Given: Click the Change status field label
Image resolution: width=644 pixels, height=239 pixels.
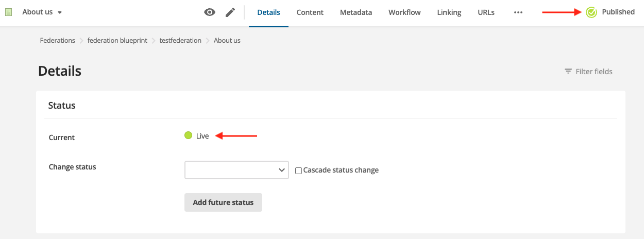Looking at the screenshot, I should coord(72,167).
